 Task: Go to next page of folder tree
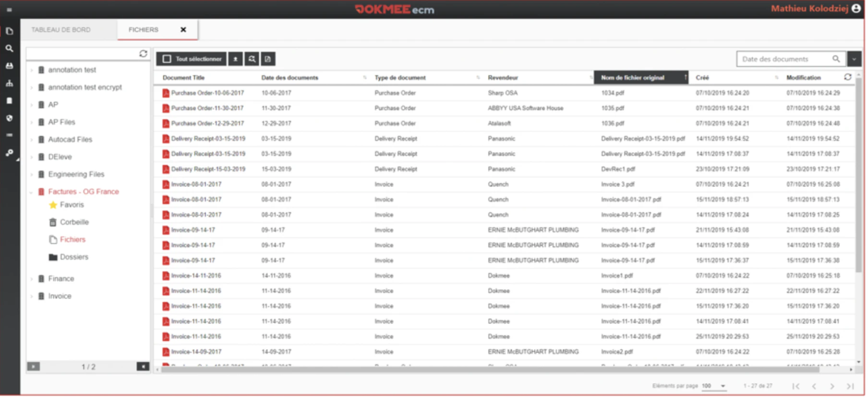[143, 367]
